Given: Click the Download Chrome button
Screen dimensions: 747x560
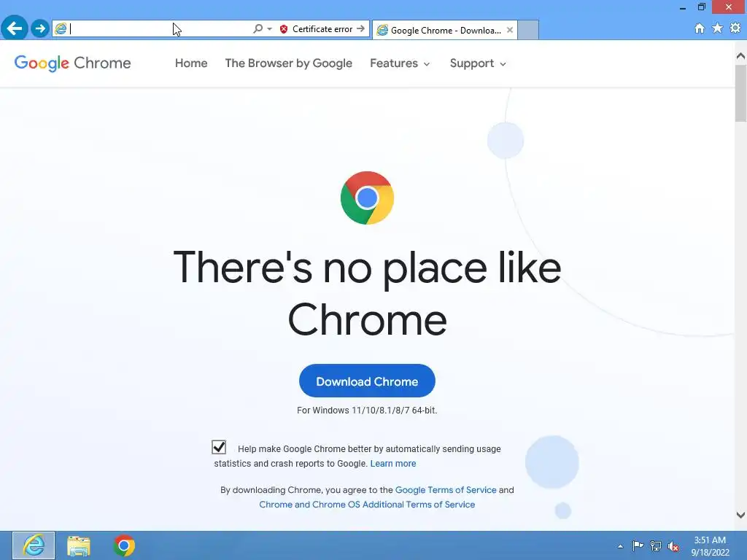Looking at the screenshot, I should [367, 381].
